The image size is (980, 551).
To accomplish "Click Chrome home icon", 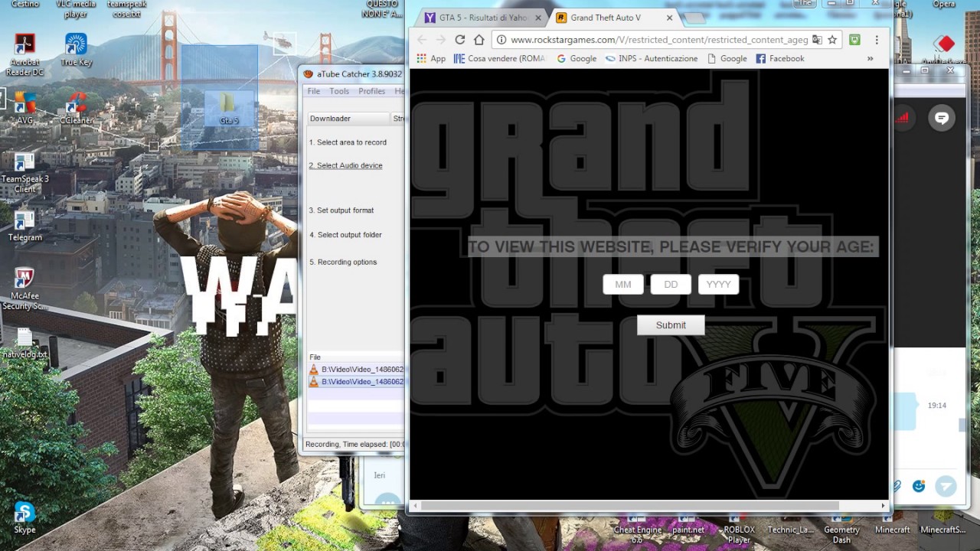I will pyautogui.click(x=479, y=40).
